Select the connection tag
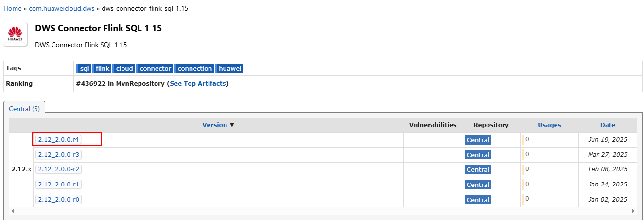This screenshot has height=223, width=644. [195, 69]
